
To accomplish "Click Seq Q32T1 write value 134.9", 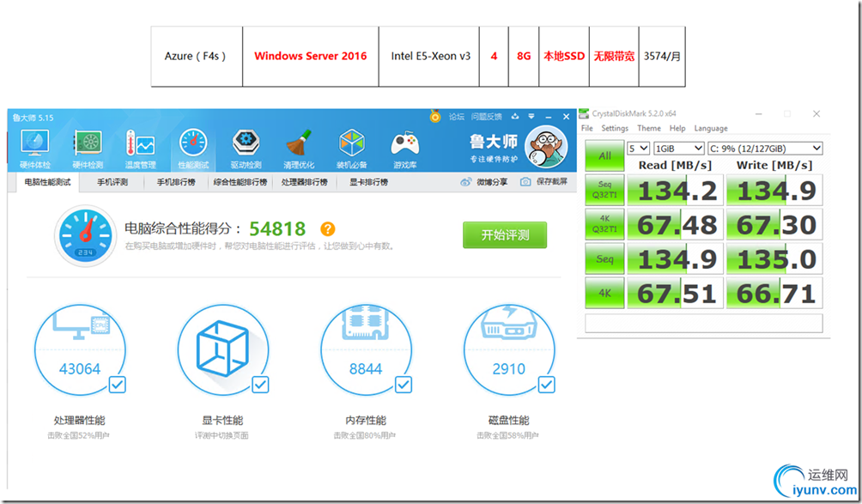I will (774, 190).
